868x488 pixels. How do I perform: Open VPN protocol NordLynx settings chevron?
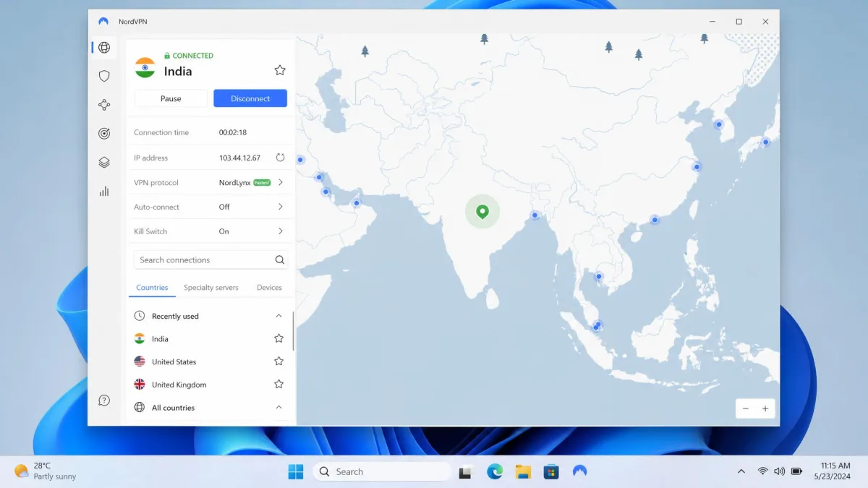[281, 182]
